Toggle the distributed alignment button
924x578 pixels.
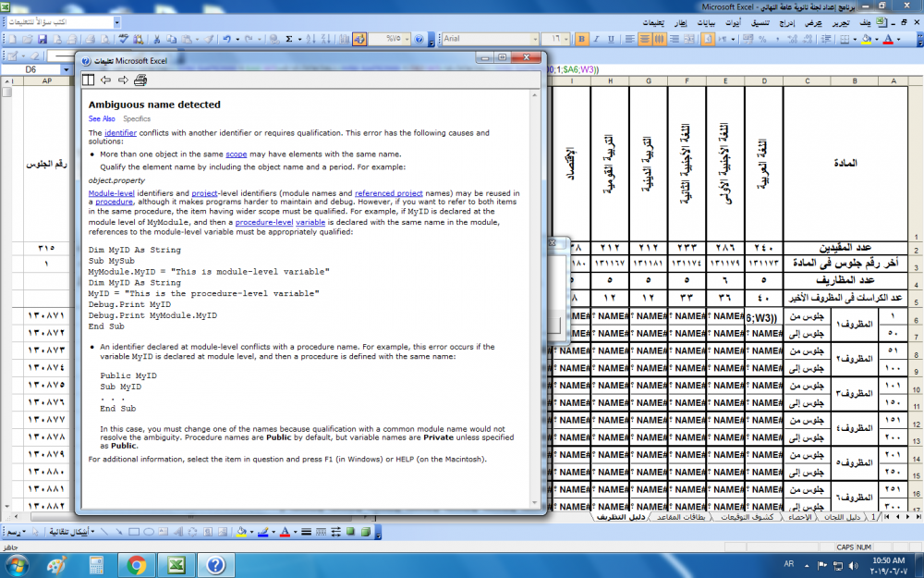[x=660, y=39]
